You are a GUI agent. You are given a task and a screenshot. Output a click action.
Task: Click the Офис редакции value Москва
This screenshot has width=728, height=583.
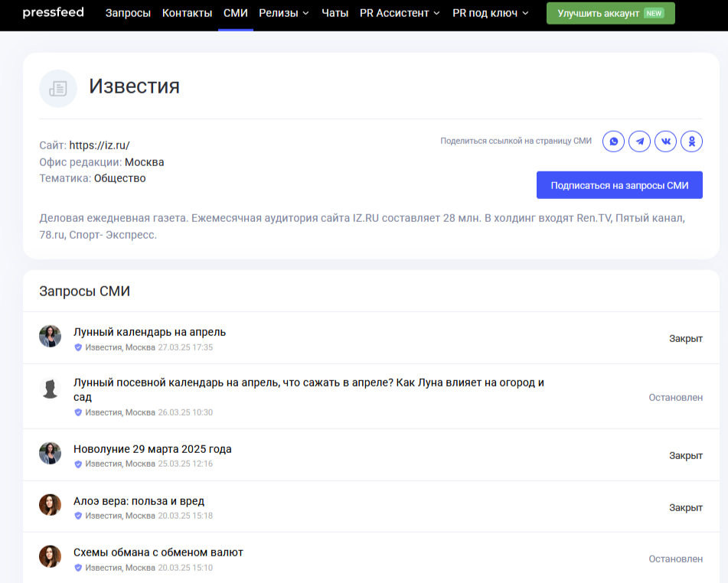click(145, 162)
